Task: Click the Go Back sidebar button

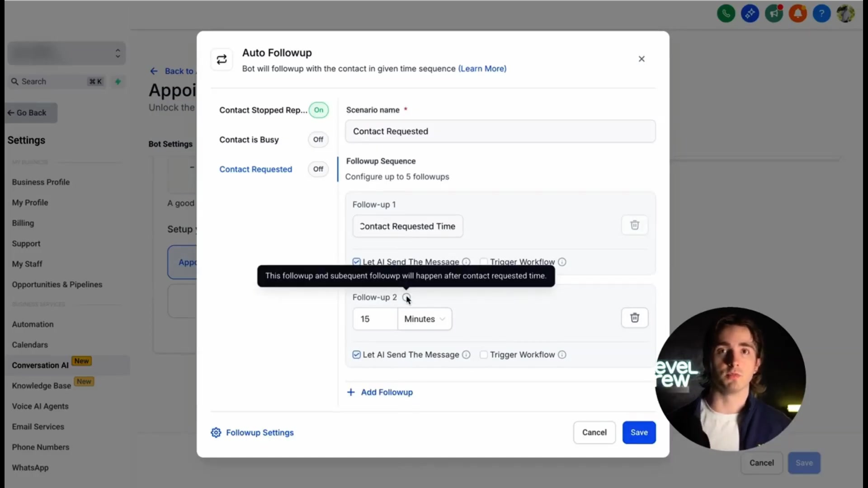Action: (31, 113)
